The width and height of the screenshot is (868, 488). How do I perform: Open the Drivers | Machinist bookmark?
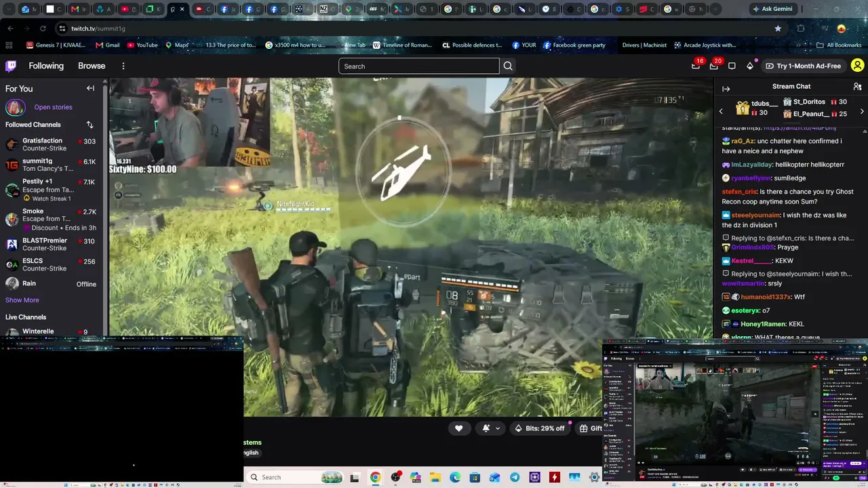pos(644,45)
